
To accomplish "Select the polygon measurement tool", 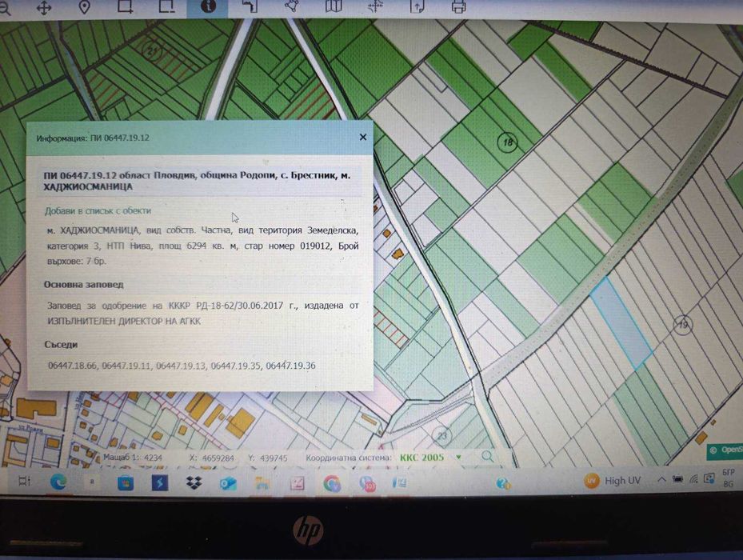I will tap(292, 6).
